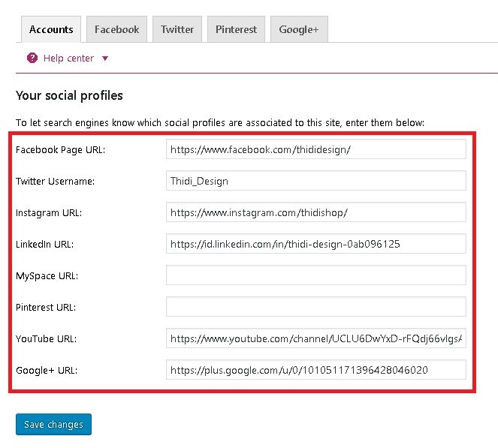Click the Save changes button
Viewport: 498px width, 448px height.
click(x=53, y=425)
